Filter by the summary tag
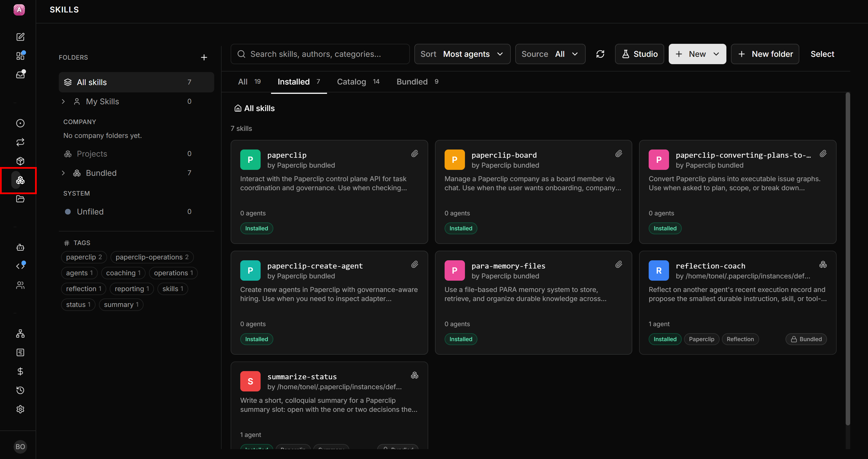This screenshot has height=459, width=868. point(121,305)
